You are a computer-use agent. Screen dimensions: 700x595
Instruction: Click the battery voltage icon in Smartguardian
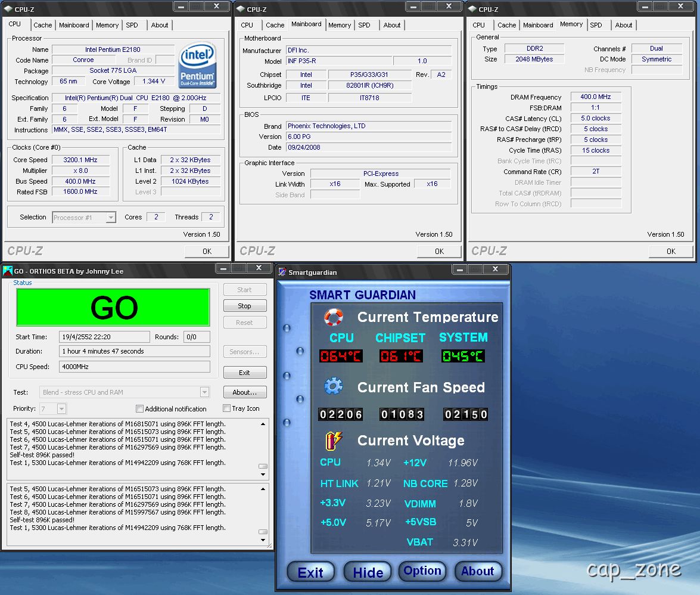(334, 441)
